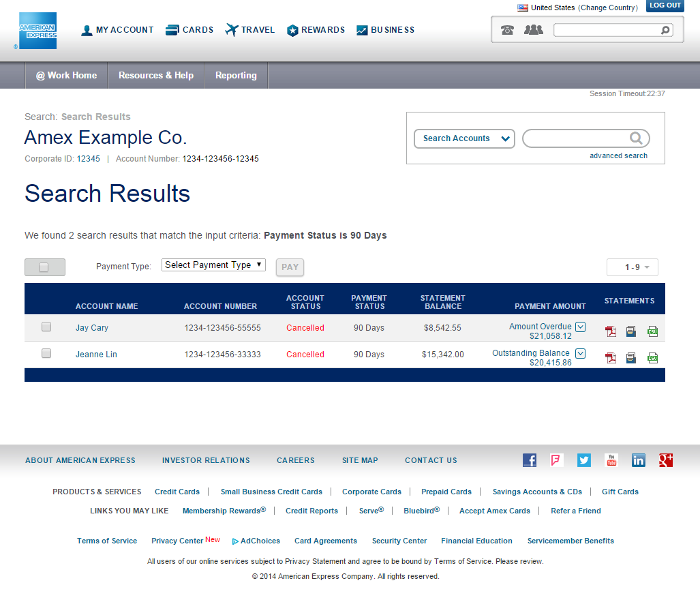Click the magnifier in account search box
Image resolution: width=700 pixels, height=600 pixels.
[x=636, y=138]
